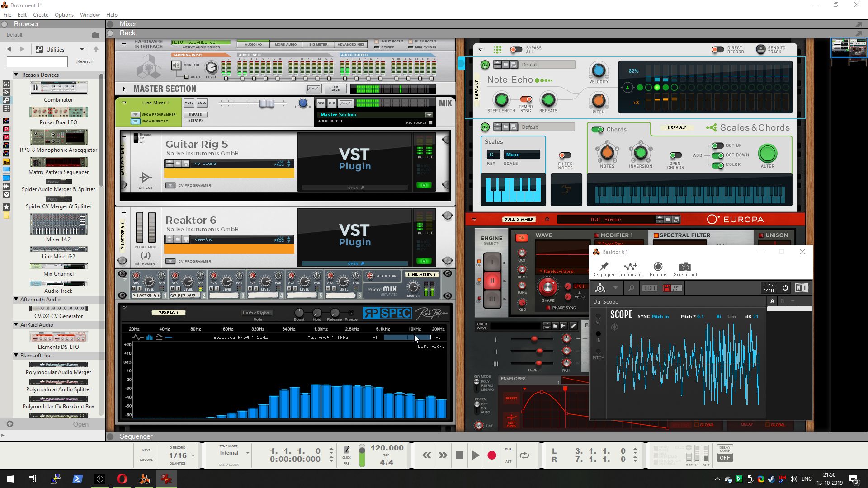
Task: Click the browser up-folder arrow
Action: 96,49
